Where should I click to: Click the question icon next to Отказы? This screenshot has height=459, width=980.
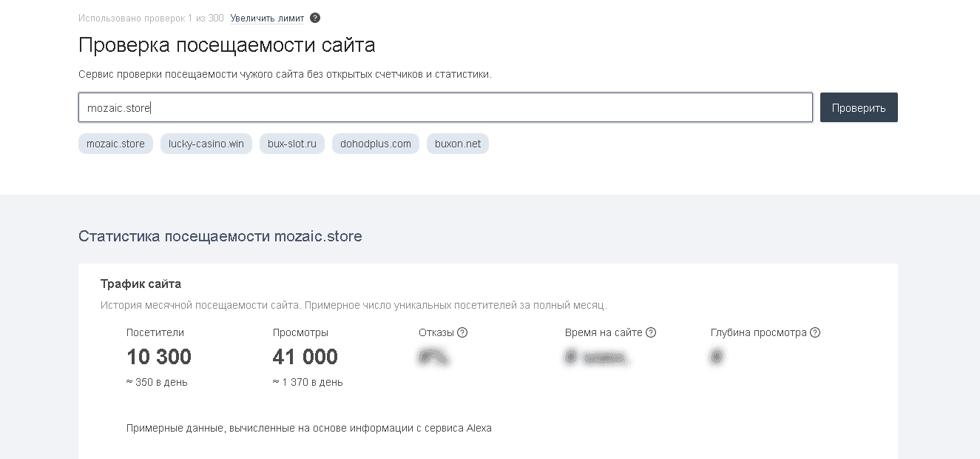coord(462,332)
